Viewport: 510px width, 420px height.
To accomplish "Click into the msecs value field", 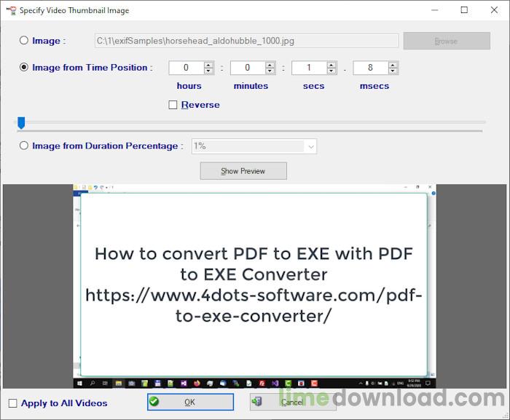I will [371, 68].
